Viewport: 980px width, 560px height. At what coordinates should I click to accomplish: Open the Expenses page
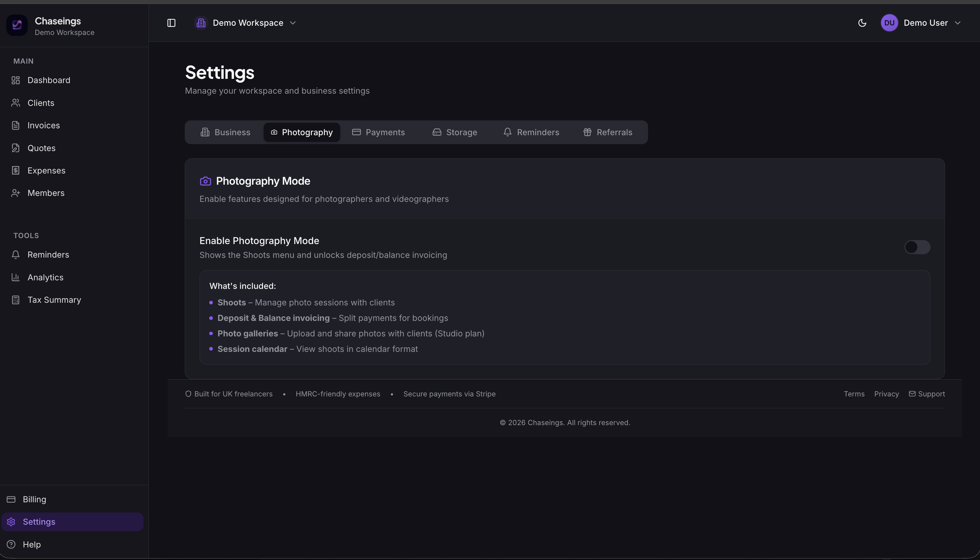46,171
